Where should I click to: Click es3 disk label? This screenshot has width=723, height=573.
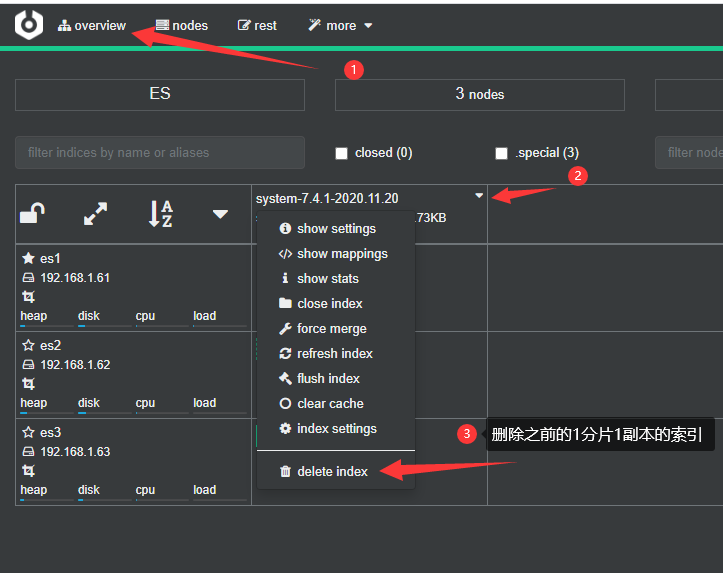point(89,490)
